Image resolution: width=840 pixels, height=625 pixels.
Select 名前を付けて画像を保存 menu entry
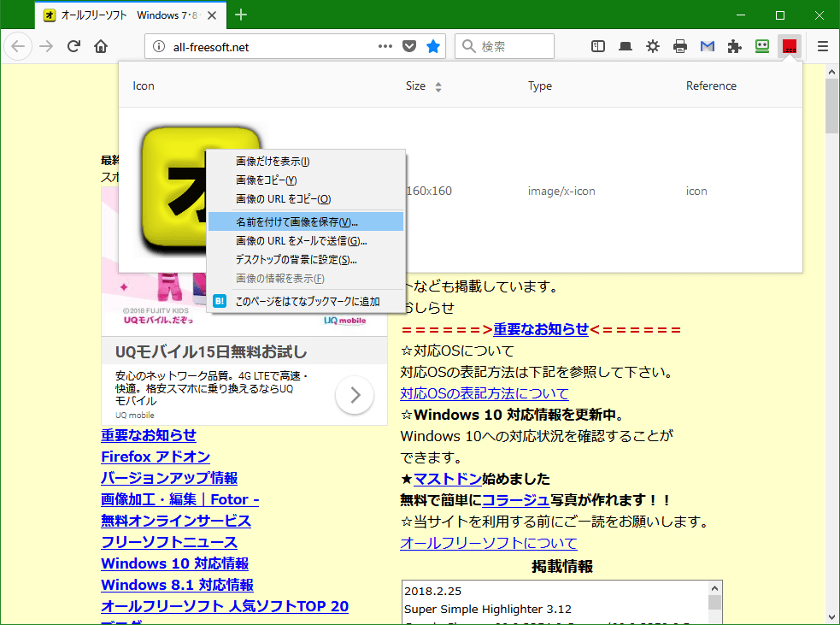(305, 222)
